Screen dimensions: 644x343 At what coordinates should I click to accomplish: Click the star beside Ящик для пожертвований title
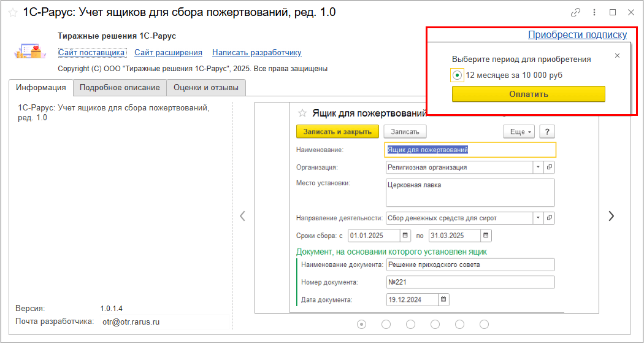(302, 113)
